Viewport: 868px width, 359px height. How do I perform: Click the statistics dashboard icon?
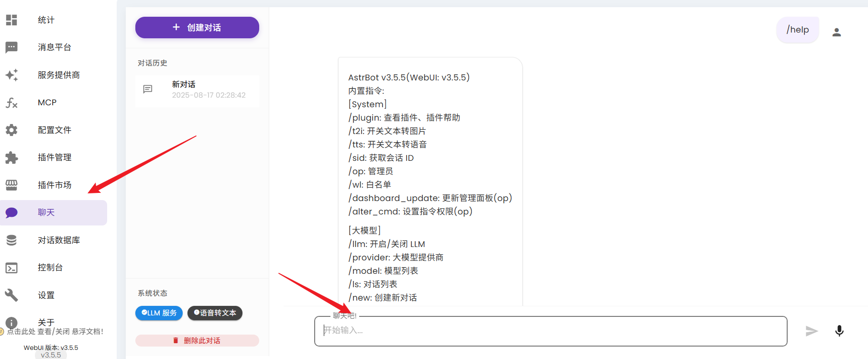click(11, 20)
